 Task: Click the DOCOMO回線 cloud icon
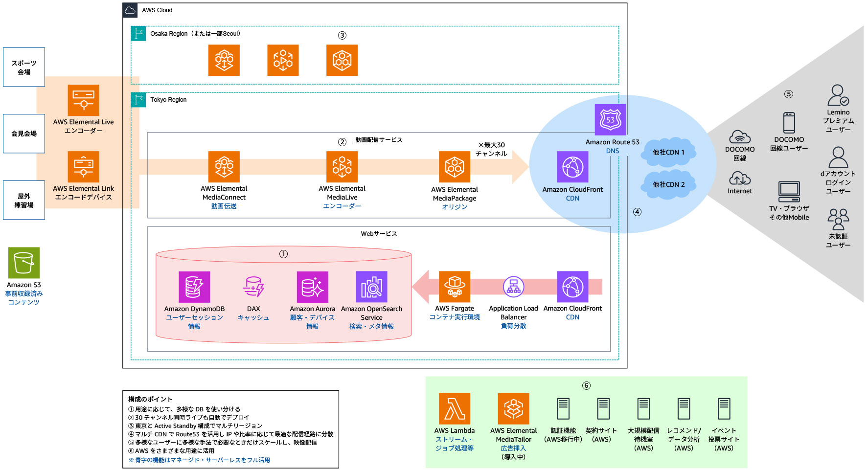pyautogui.click(x=740, y=137)
